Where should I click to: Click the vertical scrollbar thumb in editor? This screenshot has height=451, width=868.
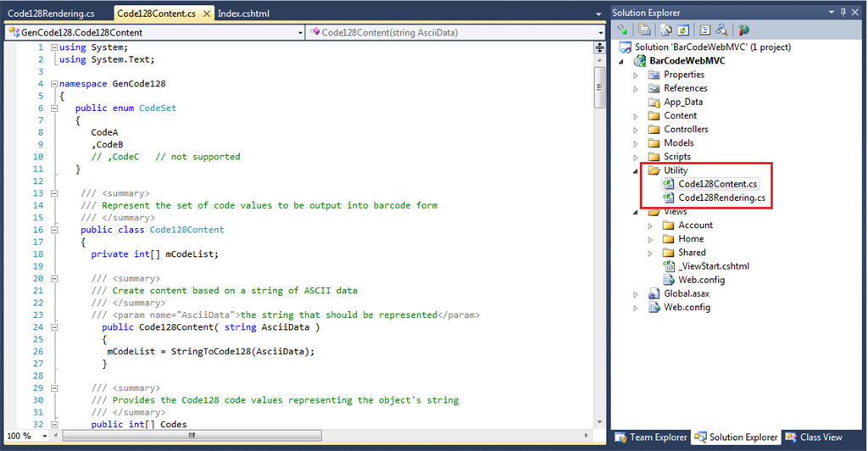tap(599, 87)
